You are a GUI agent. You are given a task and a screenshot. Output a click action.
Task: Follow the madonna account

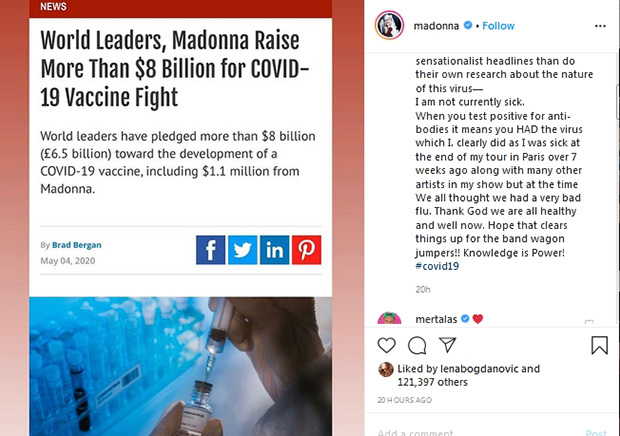pyautogui.click(x=499, y=25)
